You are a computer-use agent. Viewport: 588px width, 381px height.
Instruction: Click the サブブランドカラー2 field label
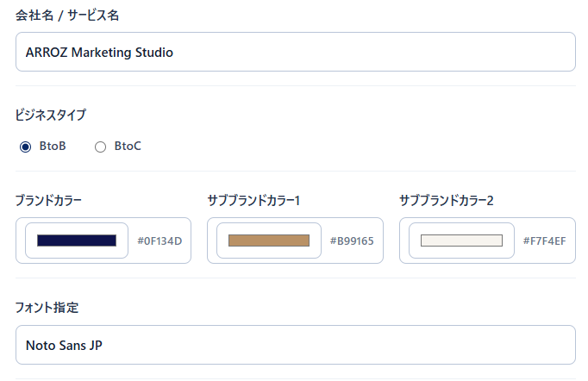coord(447,200)
